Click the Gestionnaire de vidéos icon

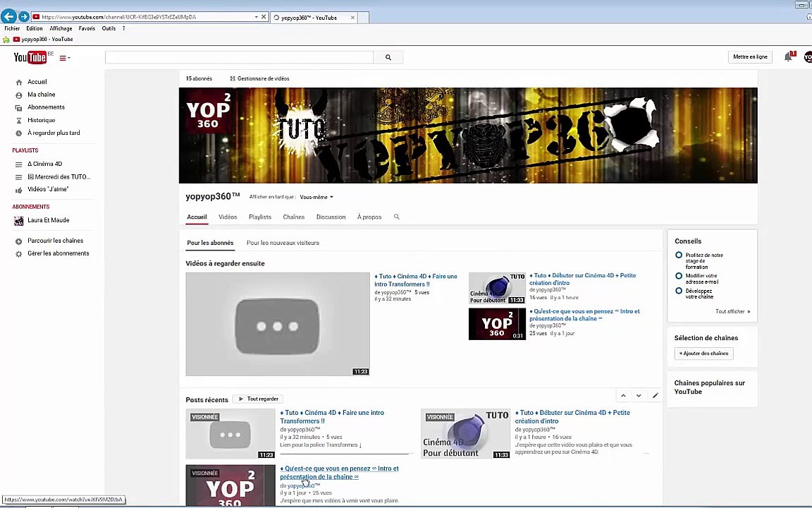coord(233,79)
